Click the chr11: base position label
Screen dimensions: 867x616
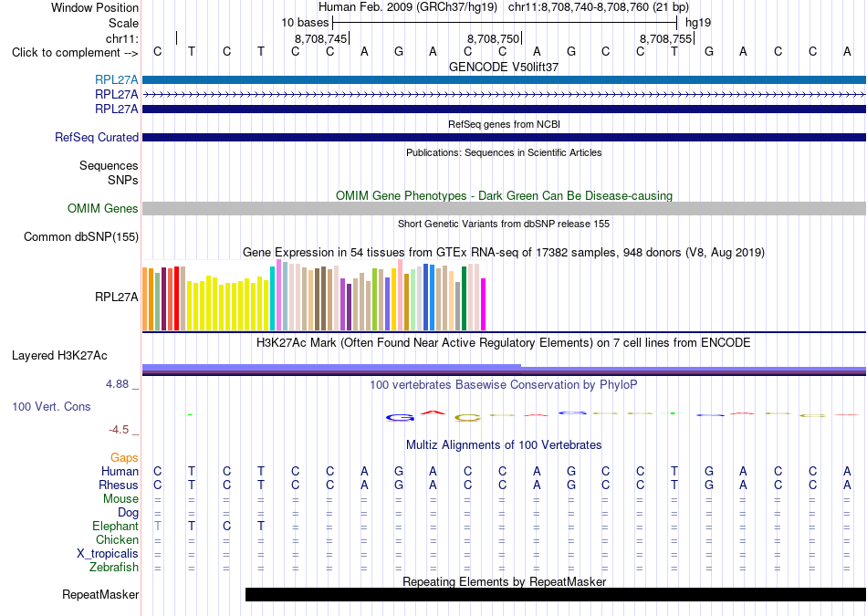[x=121, y=38]
